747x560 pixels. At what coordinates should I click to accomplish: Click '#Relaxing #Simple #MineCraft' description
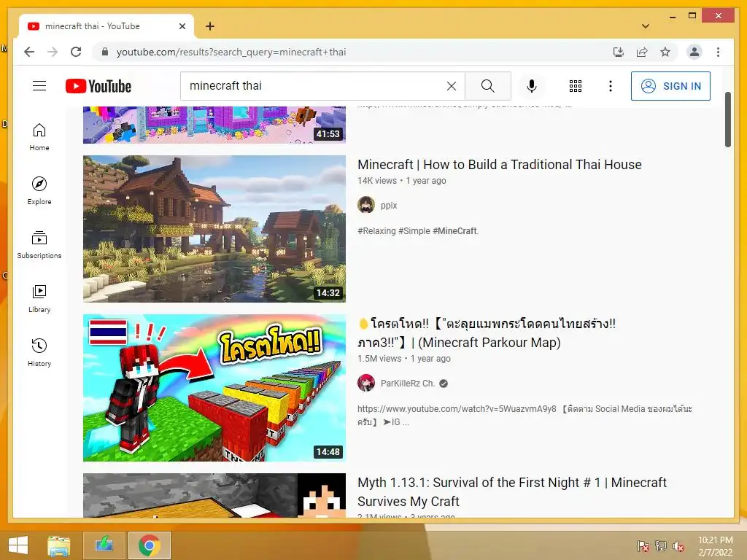tap(418, 231)
